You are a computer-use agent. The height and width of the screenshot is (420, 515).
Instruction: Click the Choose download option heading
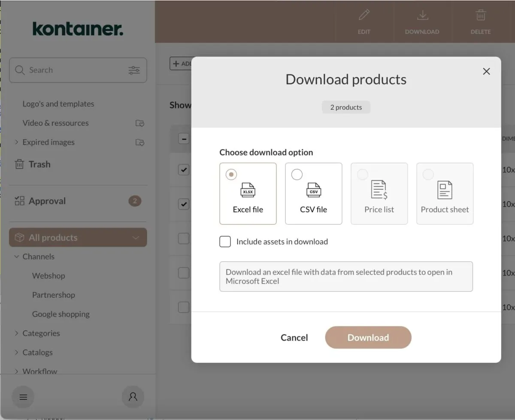[x=266, y=152]
